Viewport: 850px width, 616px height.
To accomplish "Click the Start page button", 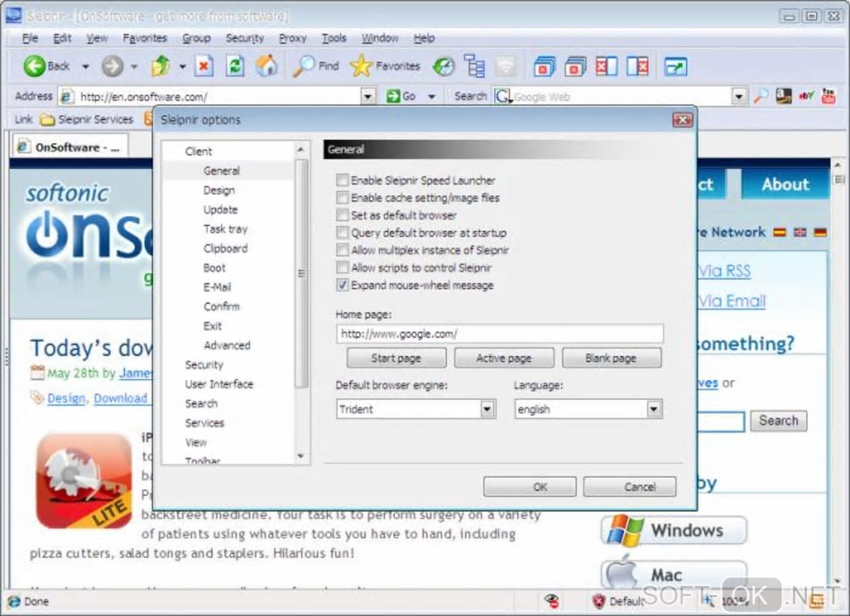I will pos(397,358).
